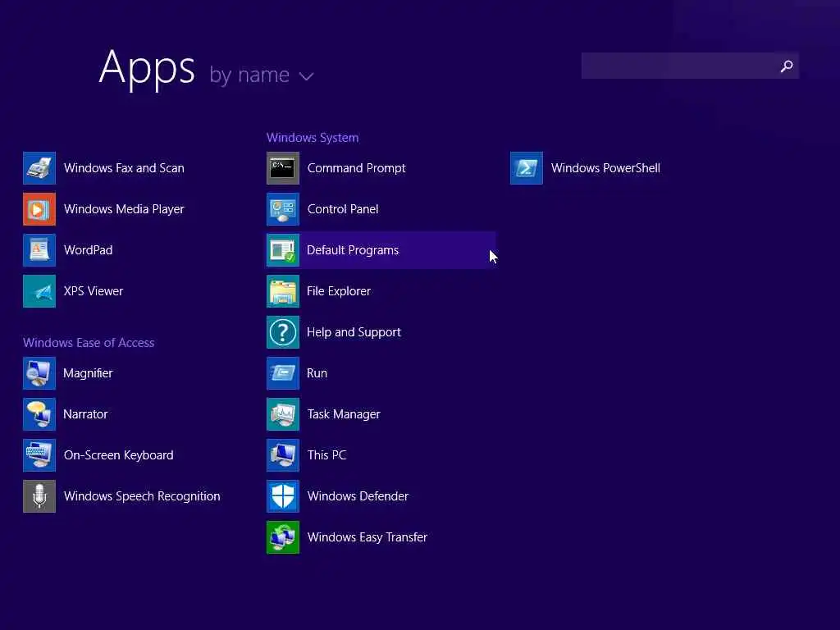Viewport: 840px width, 630px height.
Task: Click the 'Narrator' text label
Action: point(85,414)
